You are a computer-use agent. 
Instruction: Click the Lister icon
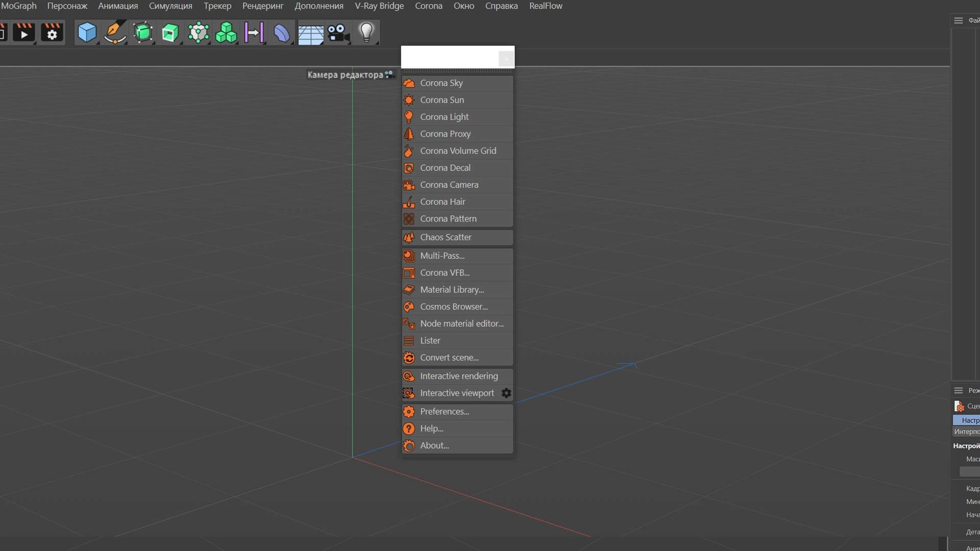pyautogui.click(x=409, y=341)
